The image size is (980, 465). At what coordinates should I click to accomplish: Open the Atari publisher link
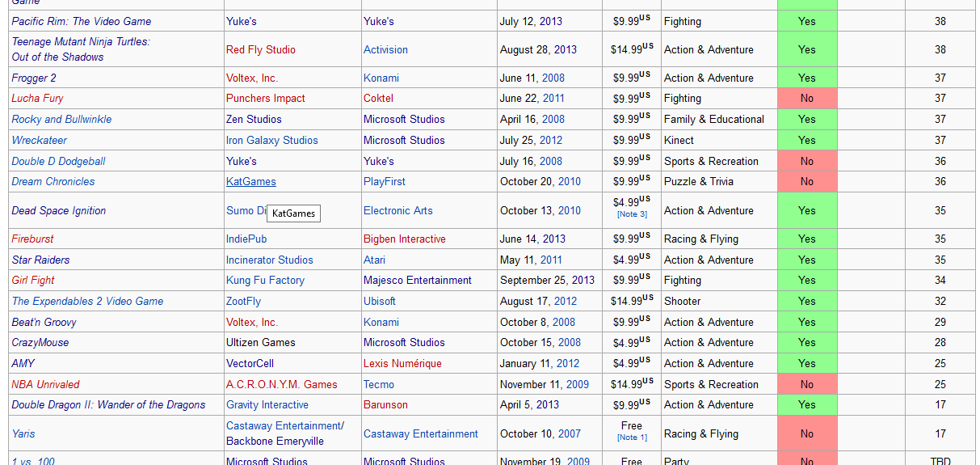[374, 260]
